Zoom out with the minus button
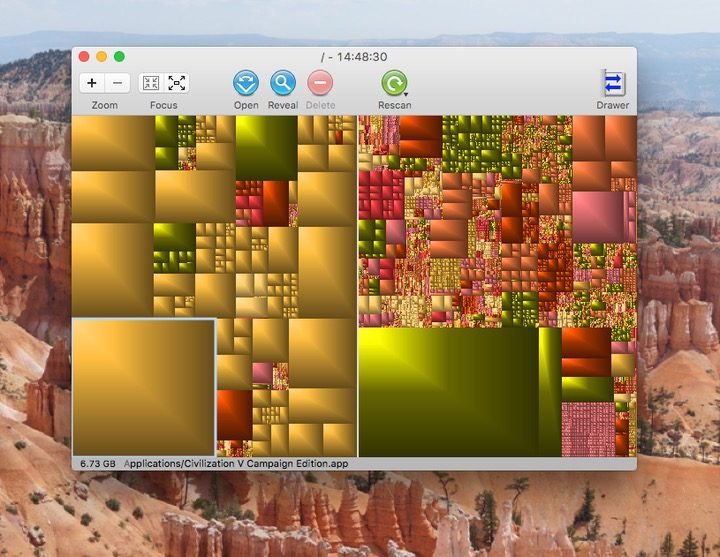Viewport: 720px width, 557px height. pos(117,83)
